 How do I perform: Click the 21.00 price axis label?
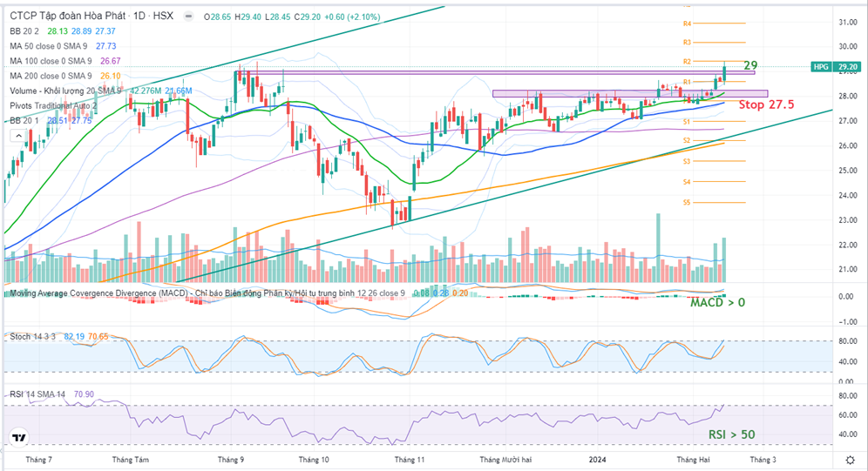point(848,270)
